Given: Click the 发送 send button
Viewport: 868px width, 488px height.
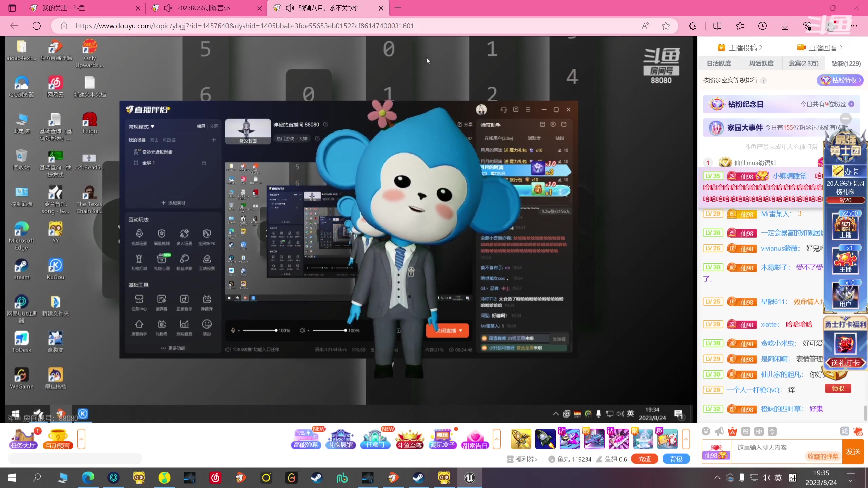Looking at the screenshot, I should (x=853, y=452).
